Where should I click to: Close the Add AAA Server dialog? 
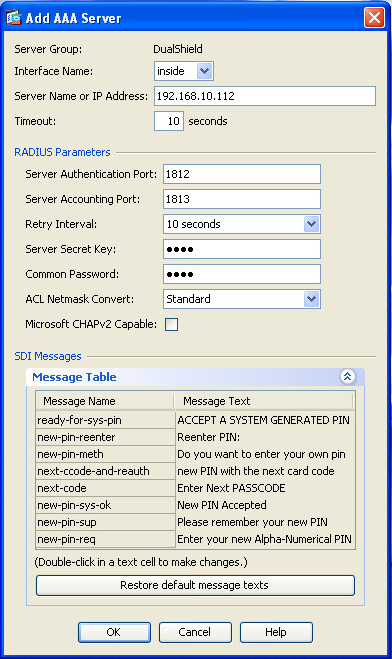(x=374, y=18)
